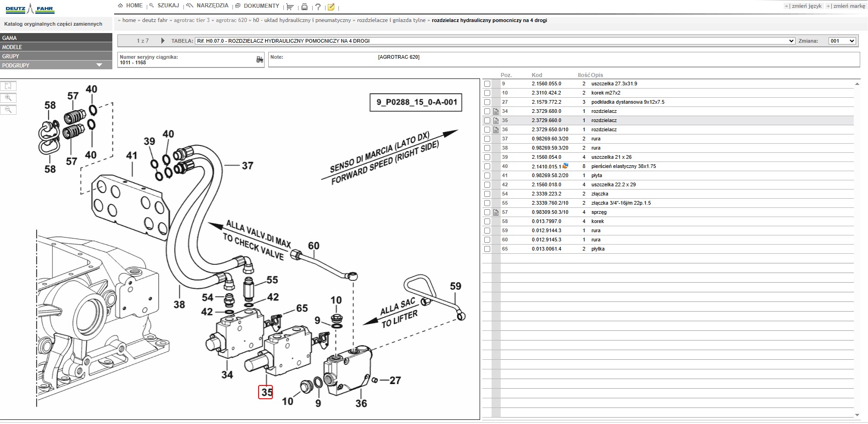Open document icon for row 57
This screenshot has height=424, width=868.
[x=496, y=212]
